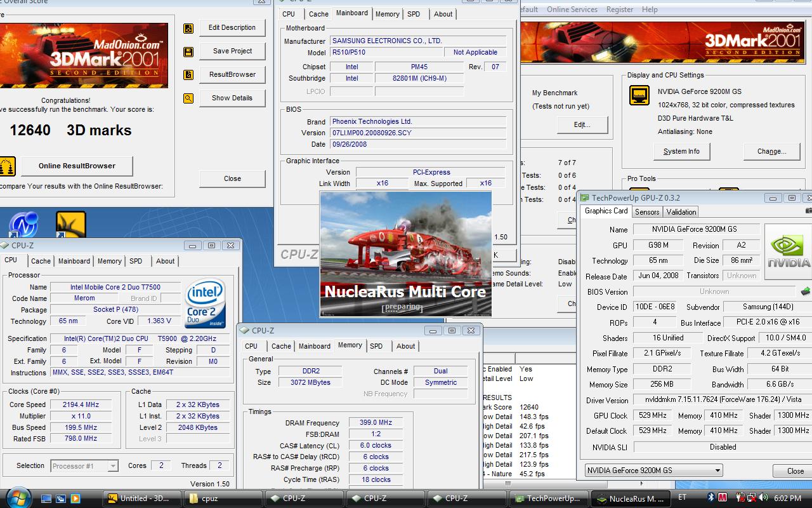This screenshot has width=812, height=508.
Task: Click the Bluetooth tray icon
Action: [x=711, y=498]
